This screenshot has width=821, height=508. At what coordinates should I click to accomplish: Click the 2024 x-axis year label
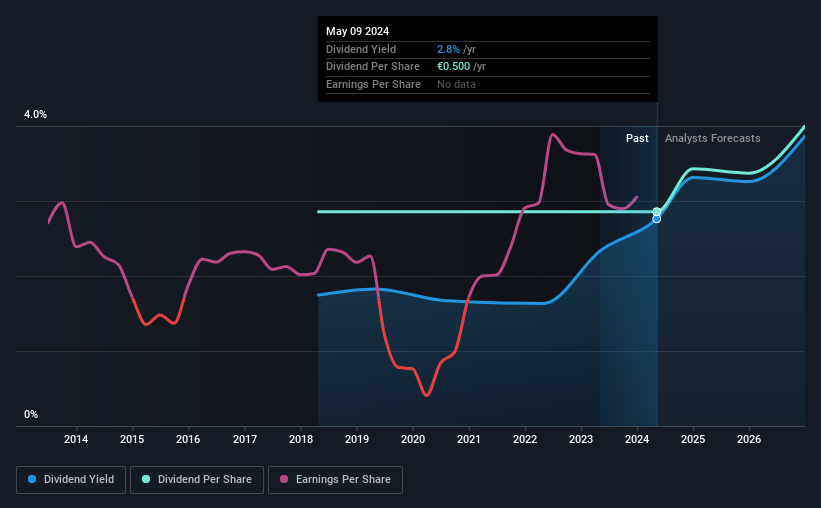click(x=637, y=439)
